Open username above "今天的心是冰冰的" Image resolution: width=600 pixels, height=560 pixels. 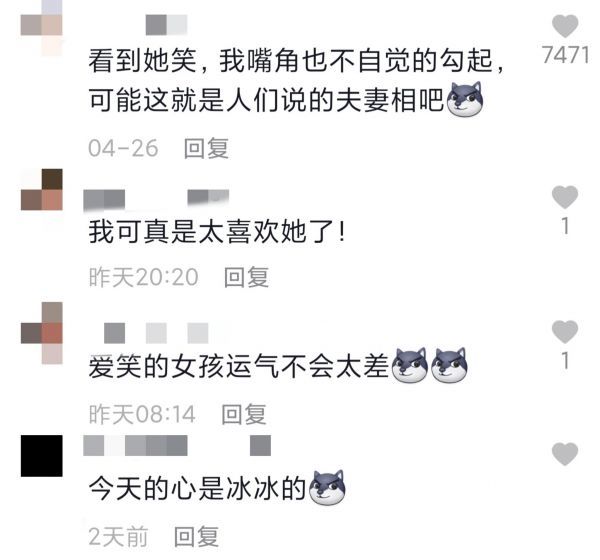point(177,446)
